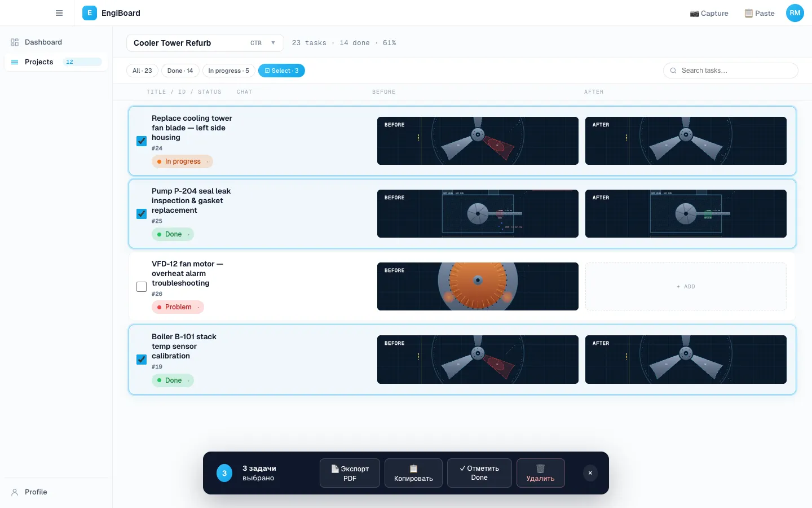Screen dimensions: 812x508
Task: Uncheck Boiler B-101 task checkbox
Action: [x=142, y=360]
